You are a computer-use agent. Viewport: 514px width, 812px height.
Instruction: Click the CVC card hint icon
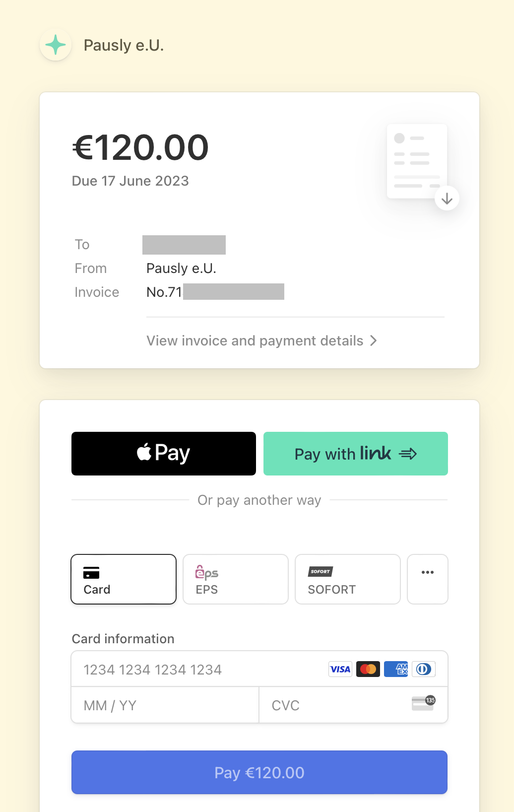pos(423,703)
